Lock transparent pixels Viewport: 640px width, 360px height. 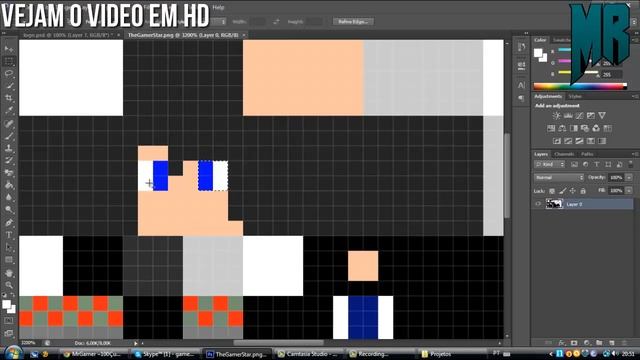[552, 191]
